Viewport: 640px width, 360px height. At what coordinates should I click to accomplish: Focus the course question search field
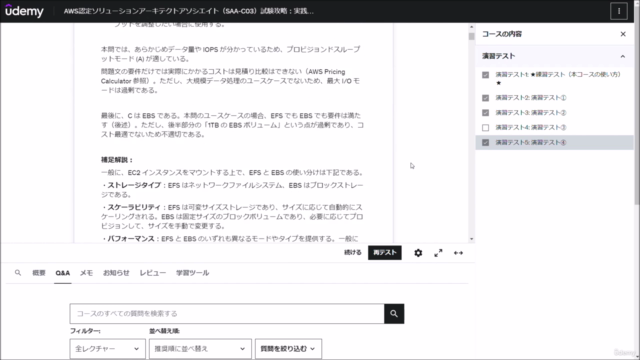[227, 313]
